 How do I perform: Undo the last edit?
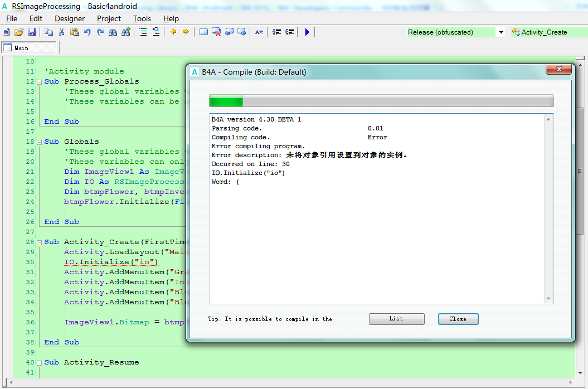click(88, 32)
